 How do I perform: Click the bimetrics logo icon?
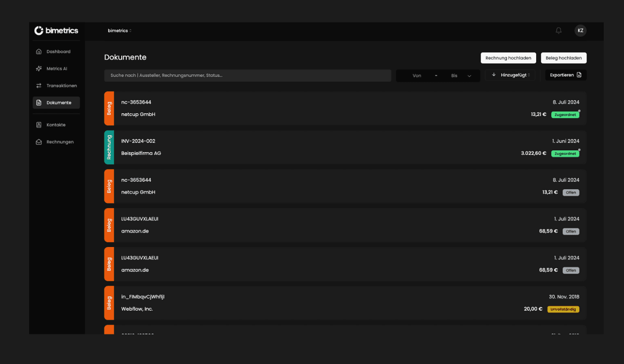(39, 31)
